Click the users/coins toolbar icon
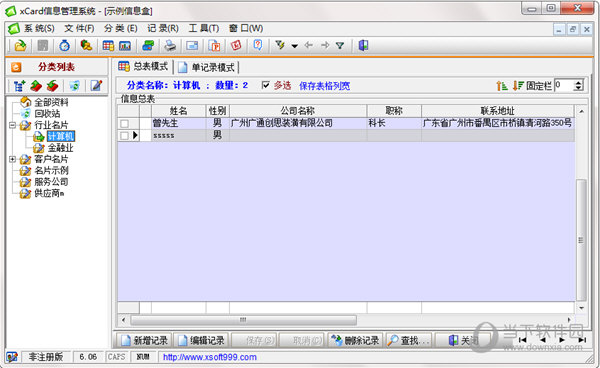The width and height of the screenshot is (600, 368). click(86, 46)
